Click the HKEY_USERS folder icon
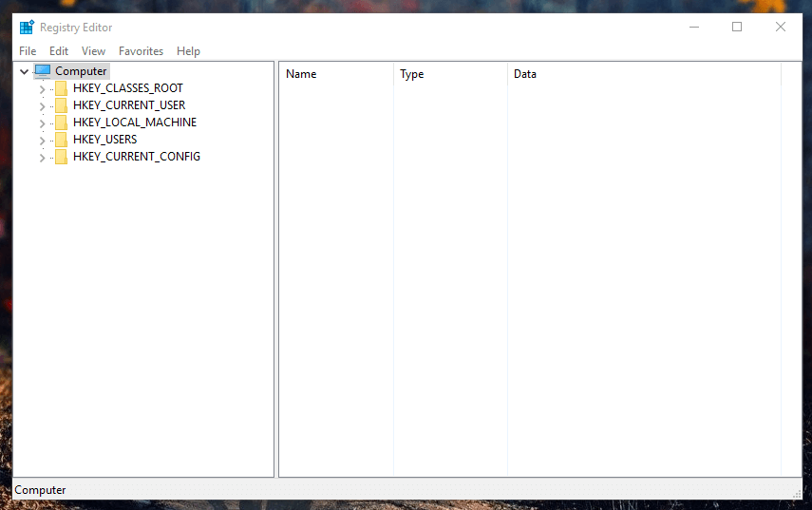812x510 pixels. [61, 140]
